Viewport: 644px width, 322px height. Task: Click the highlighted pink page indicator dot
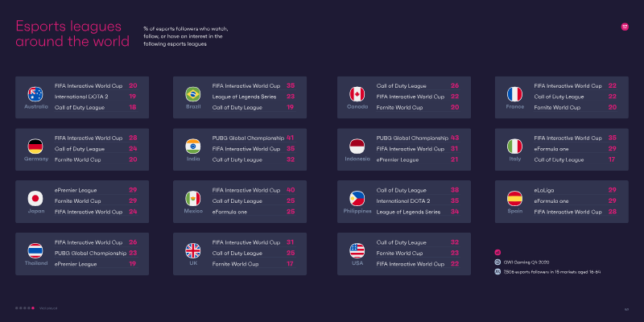33,308
